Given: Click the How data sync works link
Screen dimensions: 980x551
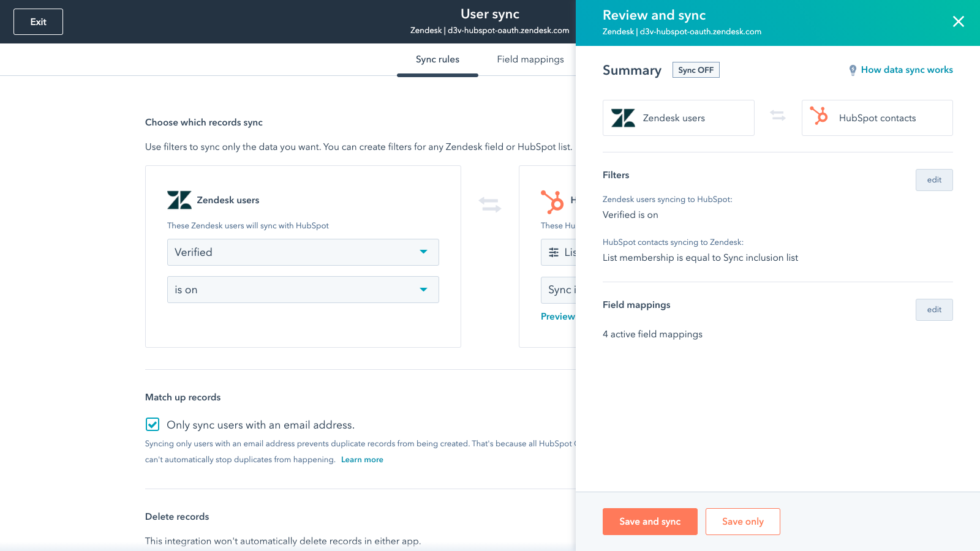Looking at the screenshot, I should coord(907,70).
